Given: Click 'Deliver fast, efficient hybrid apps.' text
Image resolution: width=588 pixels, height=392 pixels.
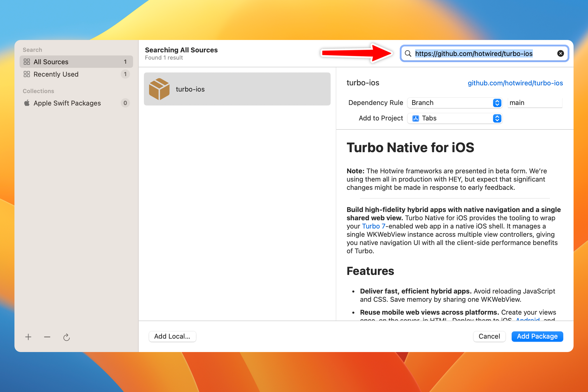Looking at the screenshot, I should coord(416,291).
